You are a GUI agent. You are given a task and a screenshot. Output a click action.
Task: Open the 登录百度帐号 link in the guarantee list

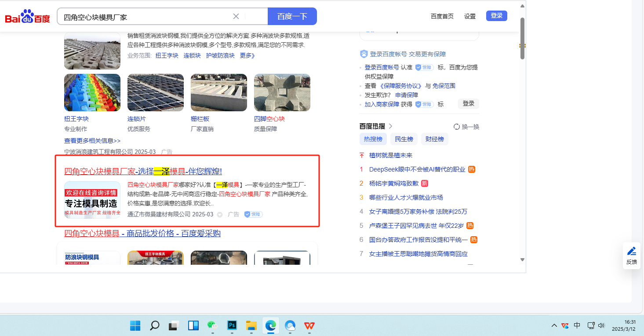tap(382, 67)
